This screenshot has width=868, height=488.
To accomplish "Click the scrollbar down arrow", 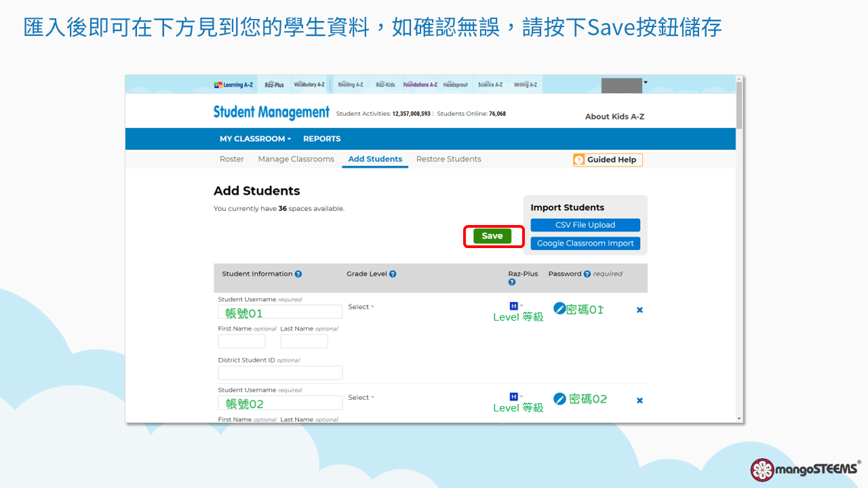I will (x=739, y=419).
